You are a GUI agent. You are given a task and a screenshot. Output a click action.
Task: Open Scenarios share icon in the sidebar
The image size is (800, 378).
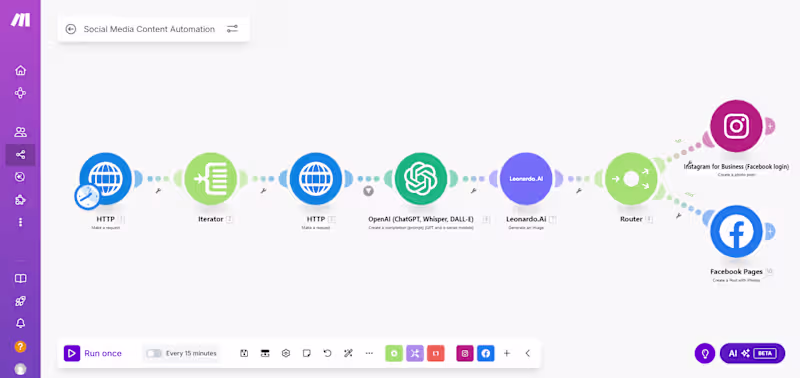coord(20,155)
